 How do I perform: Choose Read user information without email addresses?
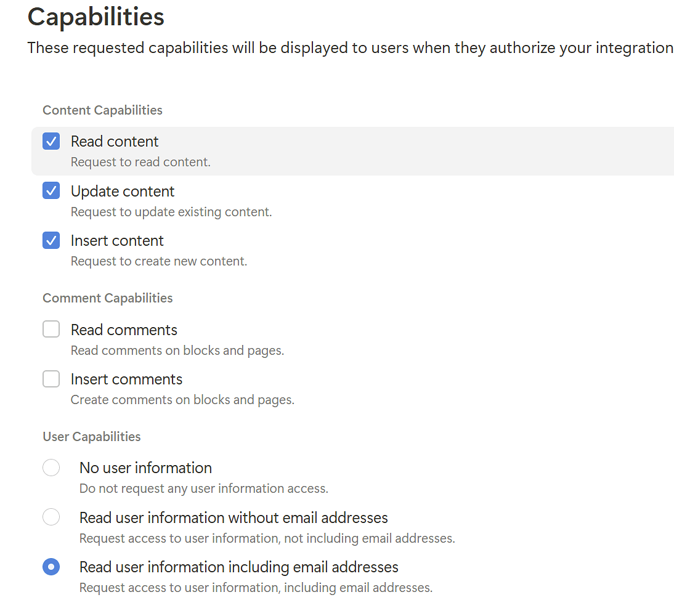[51, 517]
